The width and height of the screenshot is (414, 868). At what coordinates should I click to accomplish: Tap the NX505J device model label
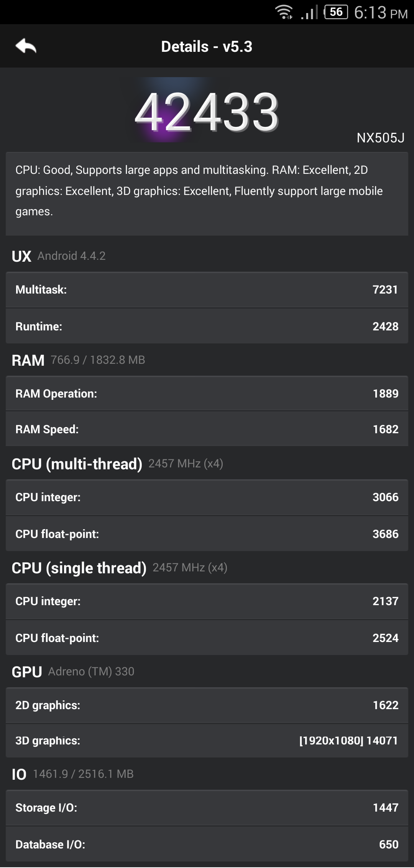(x=380, y=138)
